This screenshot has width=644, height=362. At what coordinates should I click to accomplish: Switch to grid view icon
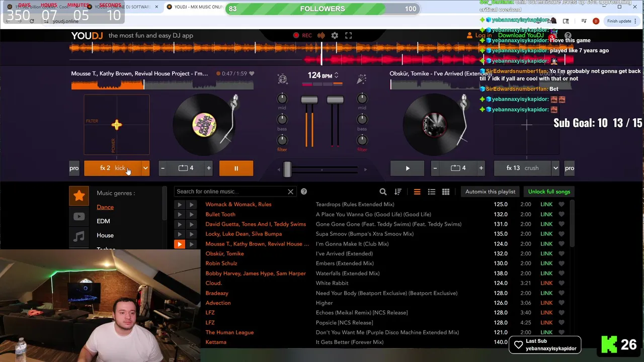(x=445, y=192)
